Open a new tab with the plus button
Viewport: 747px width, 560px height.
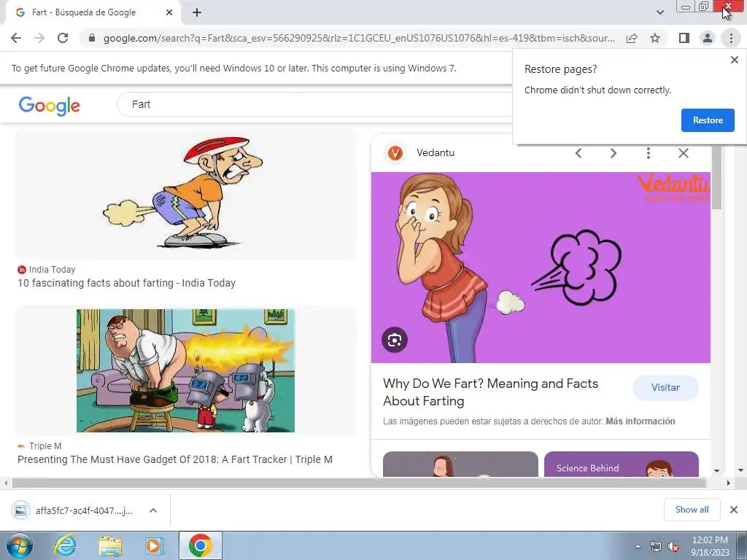(x=197, y=13)
